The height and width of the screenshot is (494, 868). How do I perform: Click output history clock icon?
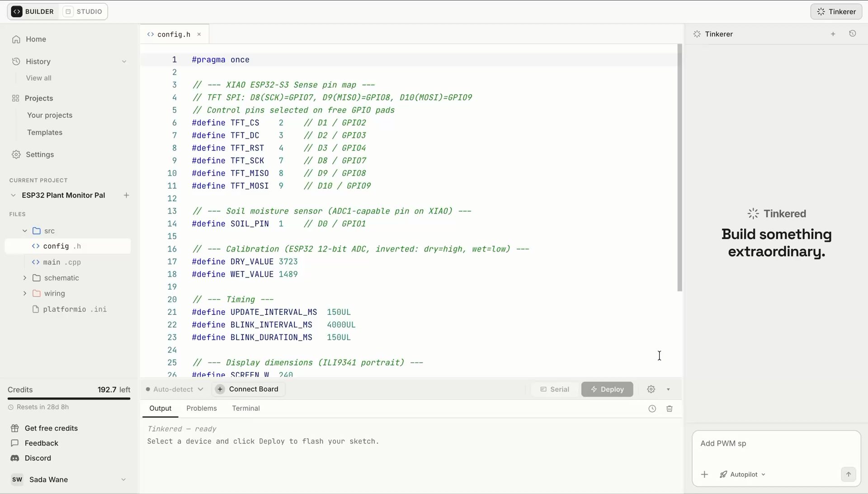652,409
